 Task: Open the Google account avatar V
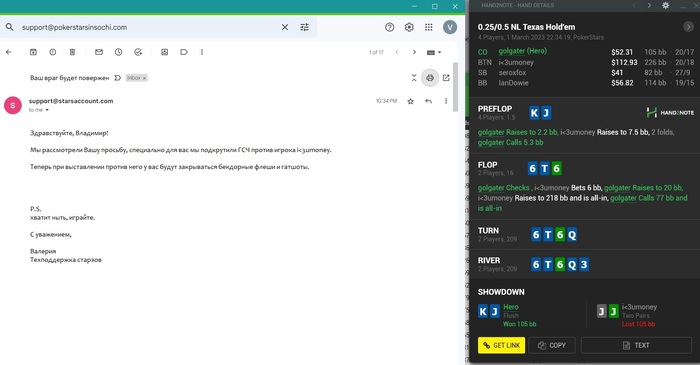tap(450, 27)
